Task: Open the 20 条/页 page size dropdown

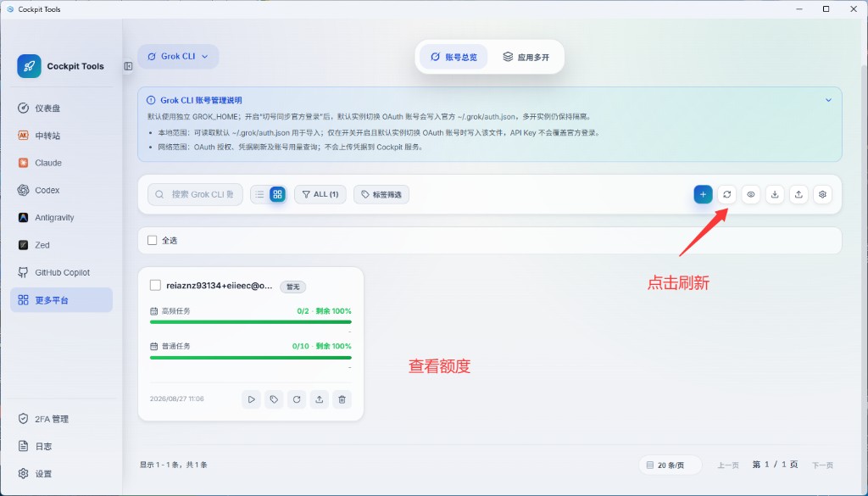Action: pos(670,465)
